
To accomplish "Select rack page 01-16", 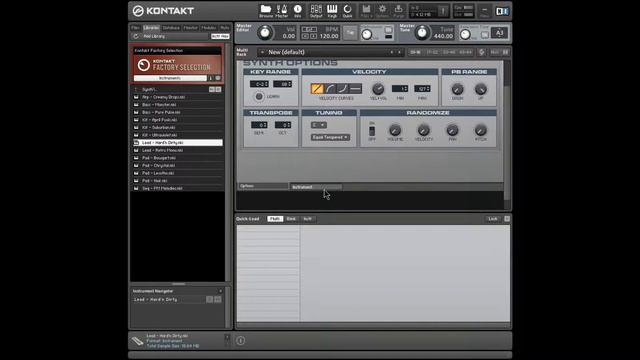I will coord(415,52).
